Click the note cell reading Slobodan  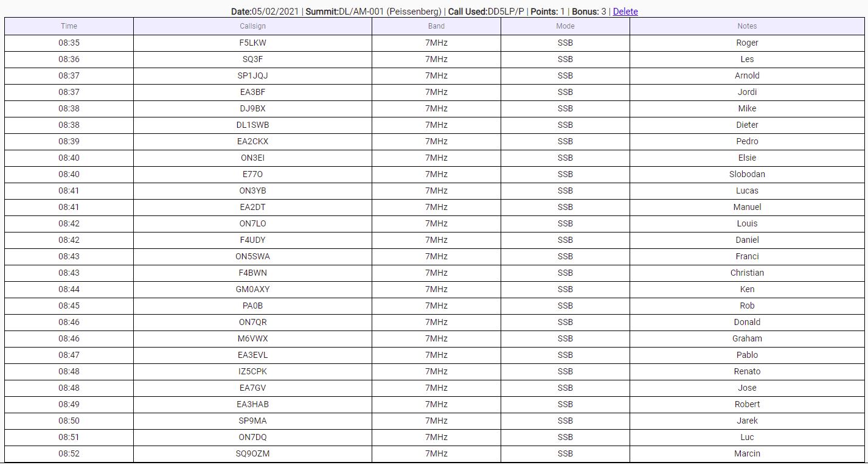click(747, 175)
